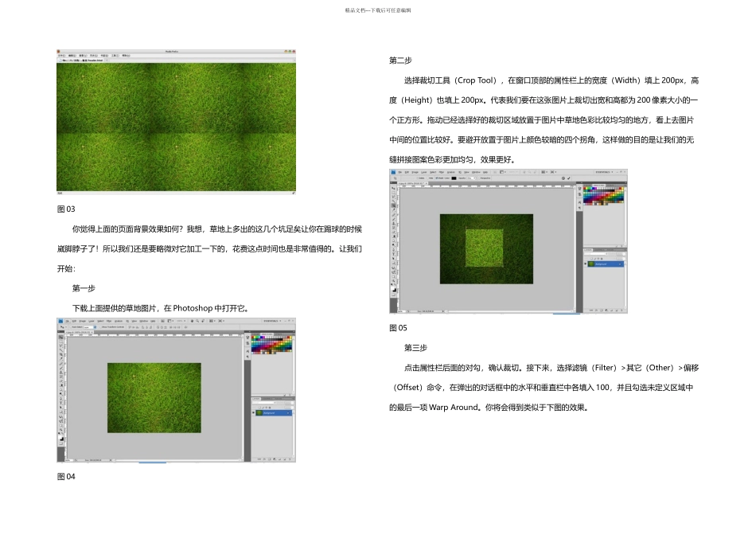Close the document tab in figure 04
Image resolution: width=756 pixels, height=535 pixels.
point(92,333)
